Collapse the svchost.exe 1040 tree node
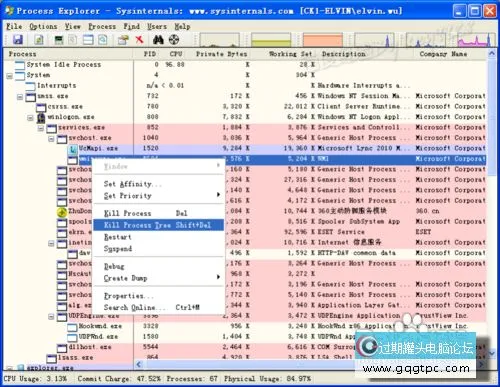 (x=51, y=139)
